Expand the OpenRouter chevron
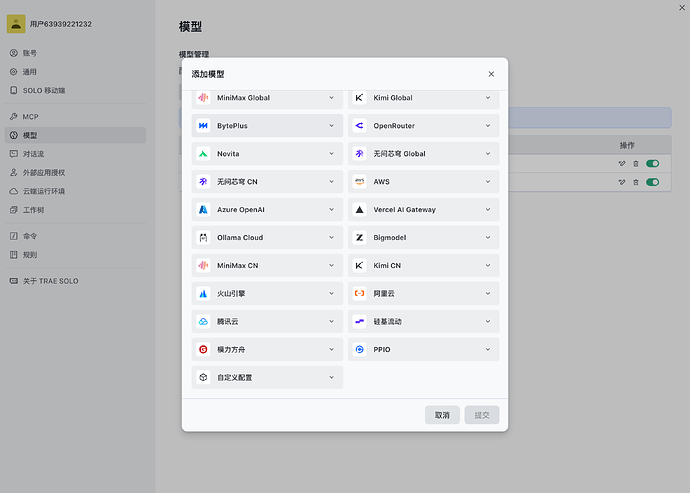Image resolution: width=690 pixels, height=493 pixels. 488,126
